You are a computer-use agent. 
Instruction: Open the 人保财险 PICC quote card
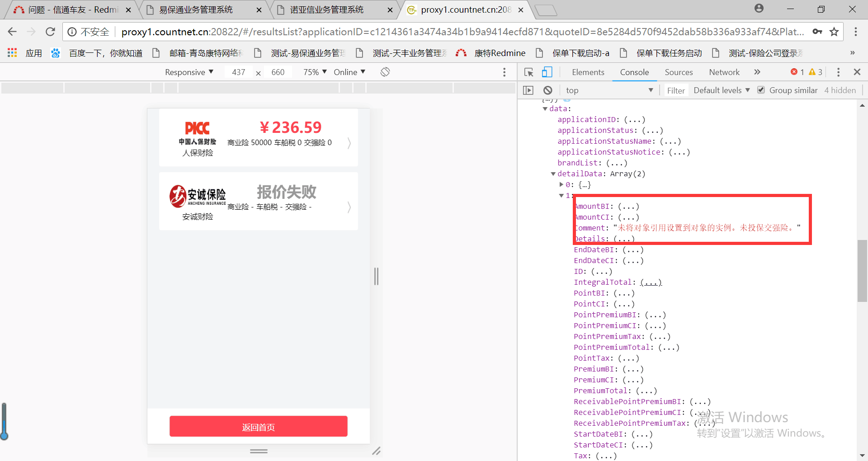(259, 137)
